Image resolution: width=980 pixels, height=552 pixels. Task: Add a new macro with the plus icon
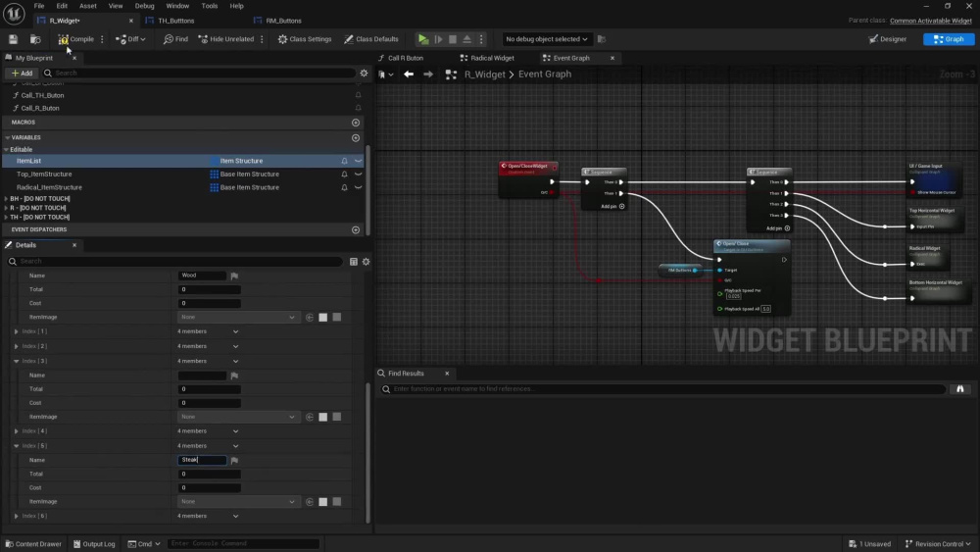(356, 123)
